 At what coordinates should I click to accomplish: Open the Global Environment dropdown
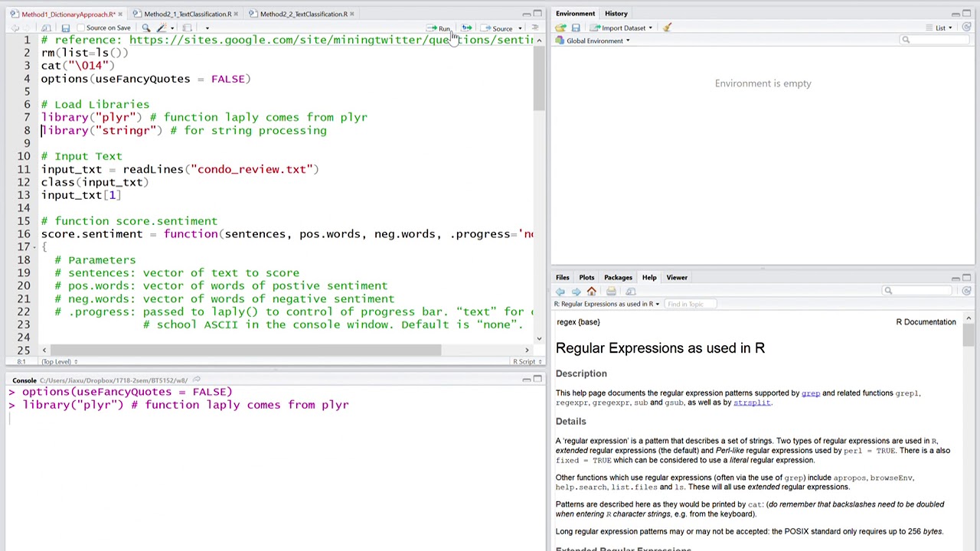coord(593,41)
